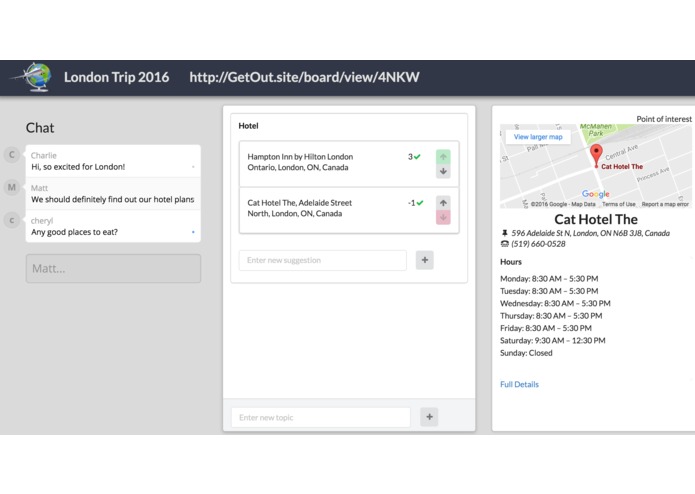Click the red map marker pin
Viewport: 695px width, 494px height.
tap(596, 155)
